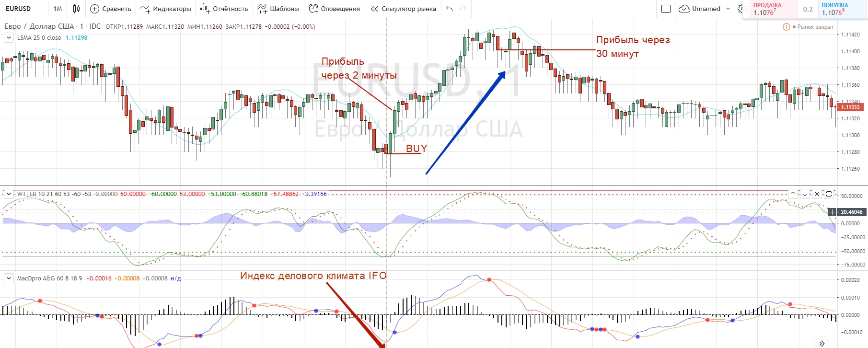Click the Compare (Сравнить) button
The width and height of the screenshot is (868, 348).
(111, 9)
